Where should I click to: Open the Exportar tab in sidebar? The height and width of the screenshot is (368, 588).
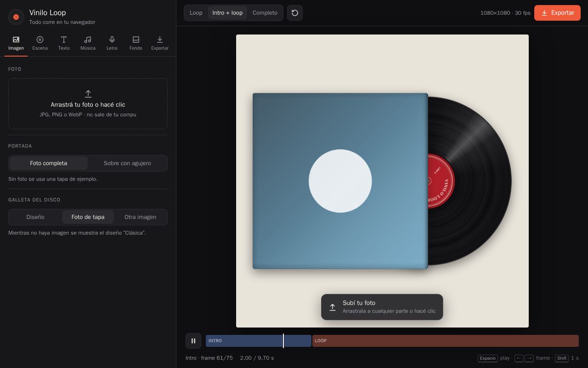pos(159,43)
